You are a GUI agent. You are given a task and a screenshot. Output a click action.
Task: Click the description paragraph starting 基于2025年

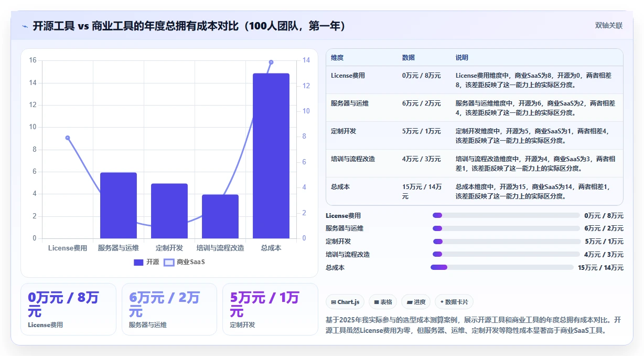click(x=474, y=325)
